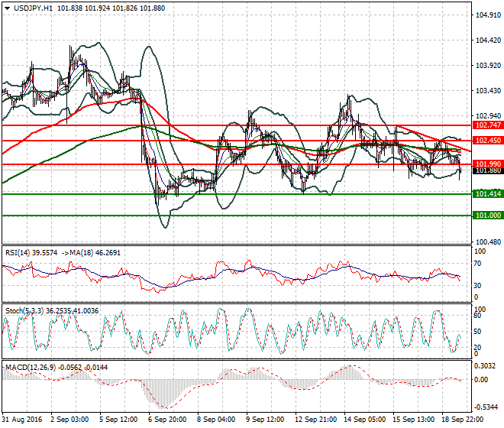Image resolution: width=504 pixels, height=428 pixels.
Task: Click the 103.920 price scale value
Action: point(488,66)
